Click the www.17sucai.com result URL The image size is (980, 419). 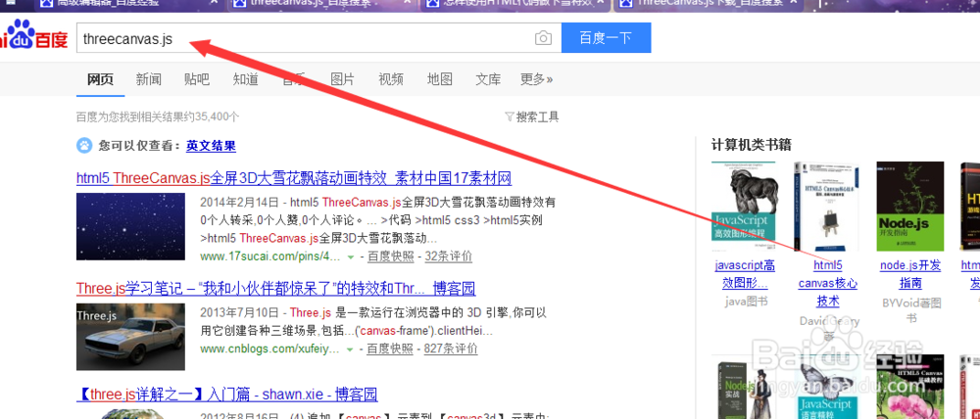tap(270, 256)
